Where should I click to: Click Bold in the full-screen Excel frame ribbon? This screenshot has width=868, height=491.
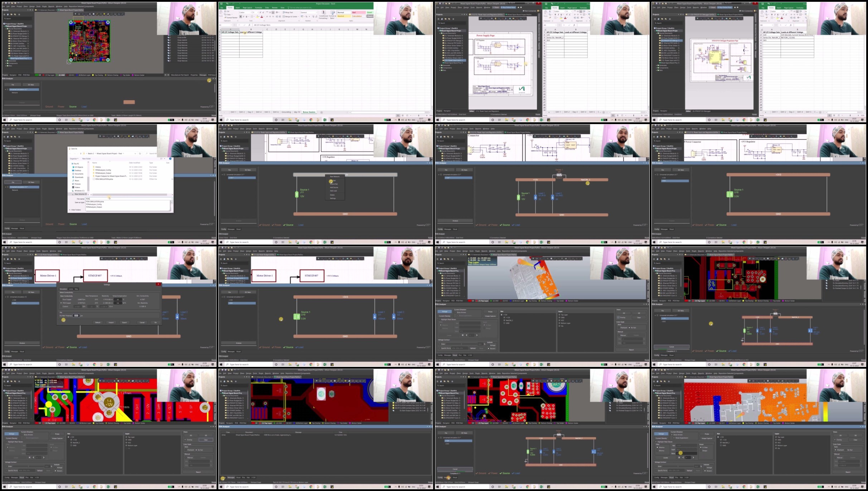(241, 16)
